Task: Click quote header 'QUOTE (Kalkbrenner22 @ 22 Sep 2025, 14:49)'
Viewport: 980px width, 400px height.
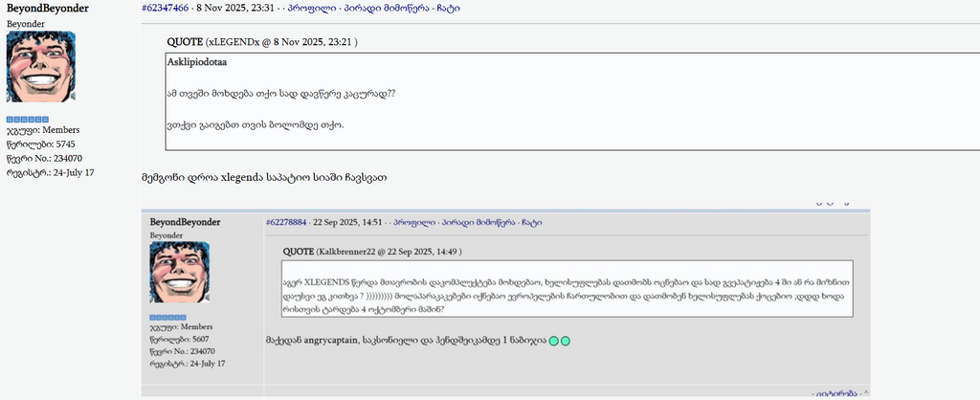Action: (372, 252)
